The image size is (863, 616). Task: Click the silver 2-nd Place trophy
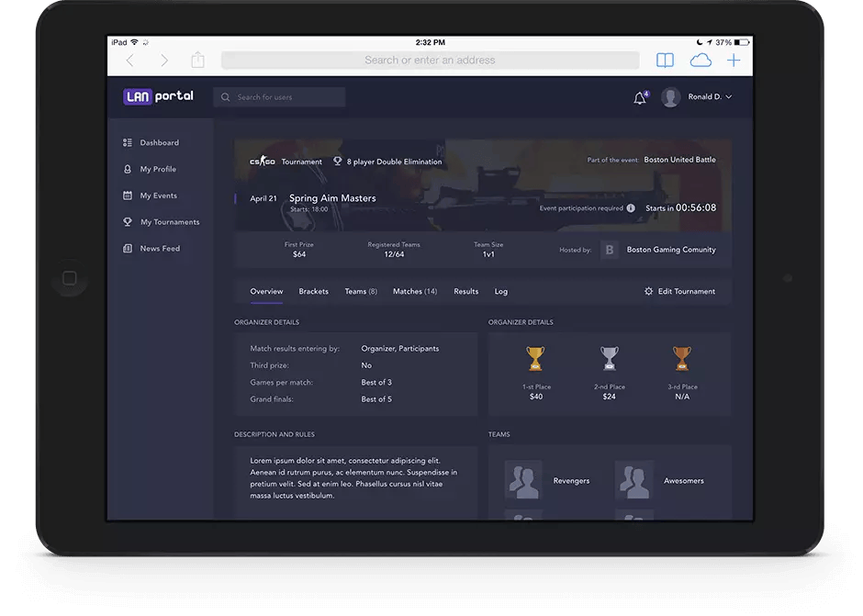click(x=610, y=358)
